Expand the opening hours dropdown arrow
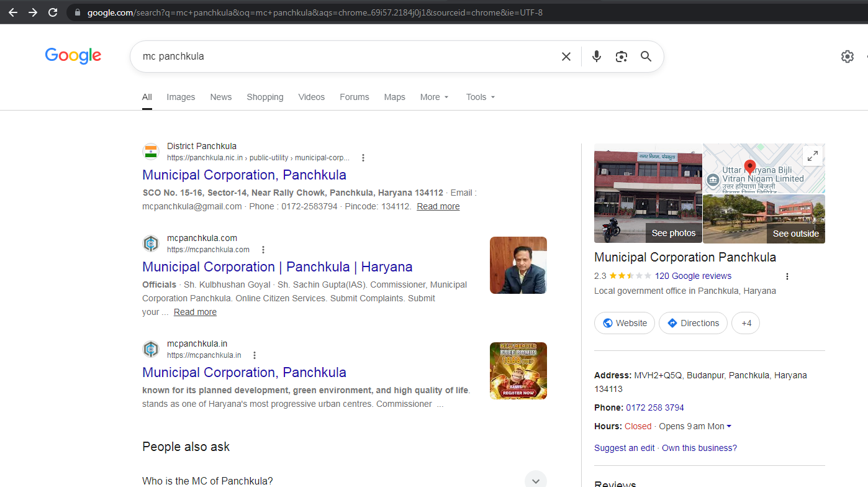The height and width of the screenshot is (487, 868). point(729,426)
